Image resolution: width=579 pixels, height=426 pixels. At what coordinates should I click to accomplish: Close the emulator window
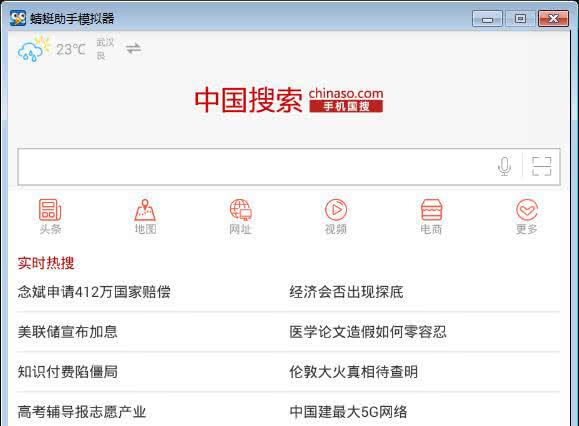[x=553, y=18]
